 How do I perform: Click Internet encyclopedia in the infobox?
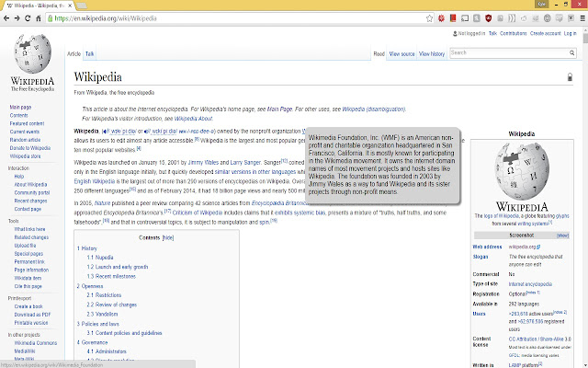(530, 284)
